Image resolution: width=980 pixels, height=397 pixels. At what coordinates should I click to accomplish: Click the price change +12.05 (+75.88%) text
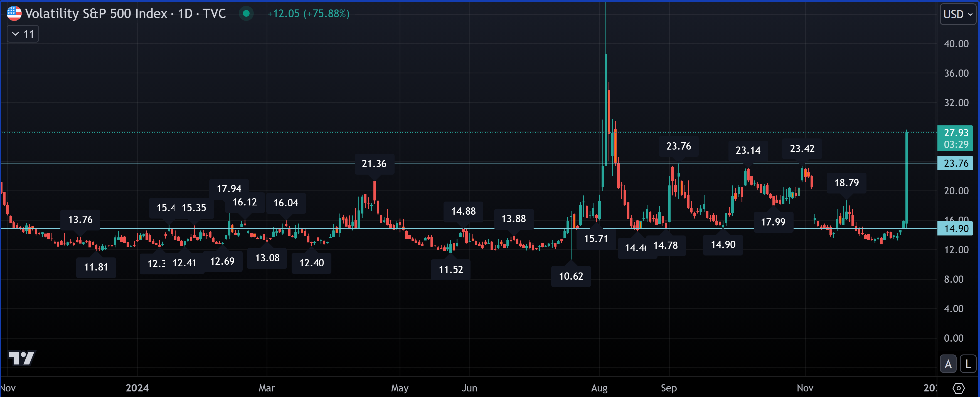point(308,14)
